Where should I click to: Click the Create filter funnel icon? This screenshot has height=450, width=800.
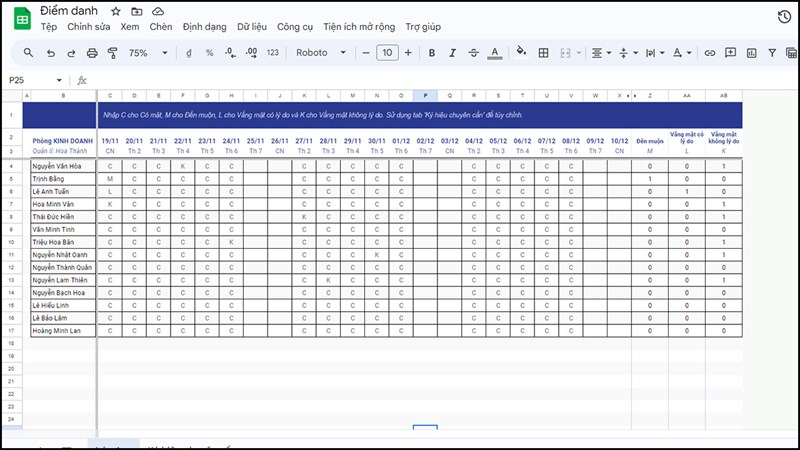tap(773, 53)
